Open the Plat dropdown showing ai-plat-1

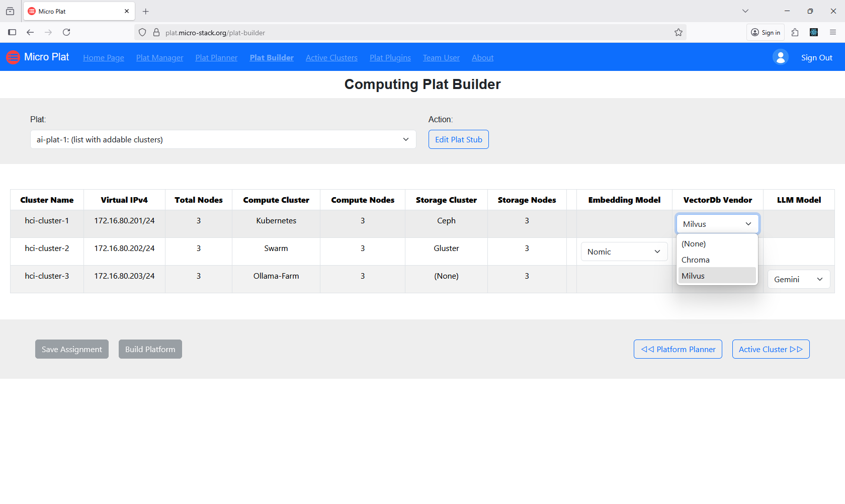point(223,139)
